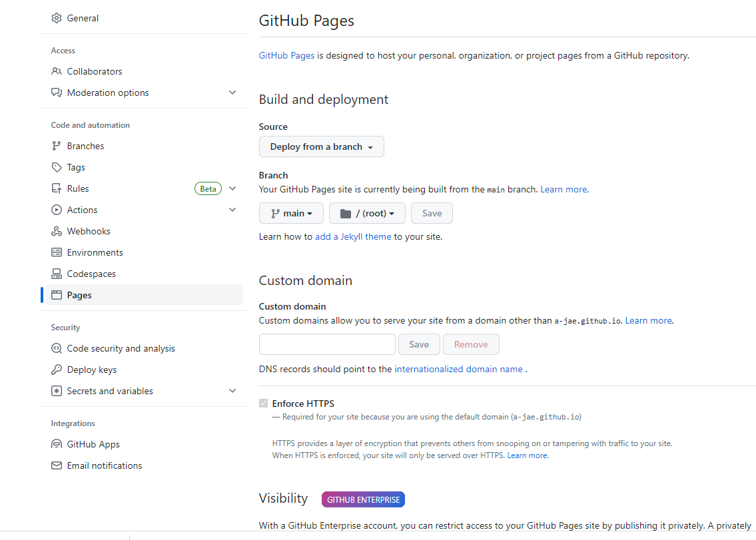The height and width of the screenshot is (540, 756).
Task: Follow the GitHub Pages intro link
Action: coord(286,55)
